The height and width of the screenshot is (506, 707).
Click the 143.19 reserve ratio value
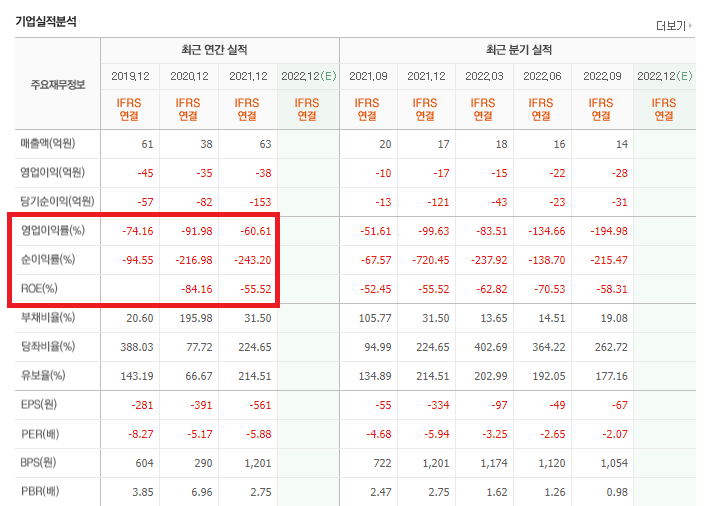click(137, 376)
